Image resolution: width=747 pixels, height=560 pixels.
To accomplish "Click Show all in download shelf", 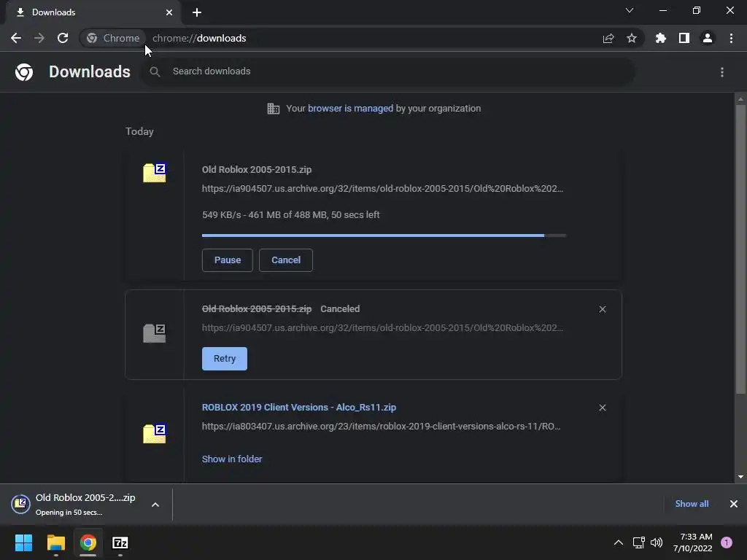I will tap(692, 504).
